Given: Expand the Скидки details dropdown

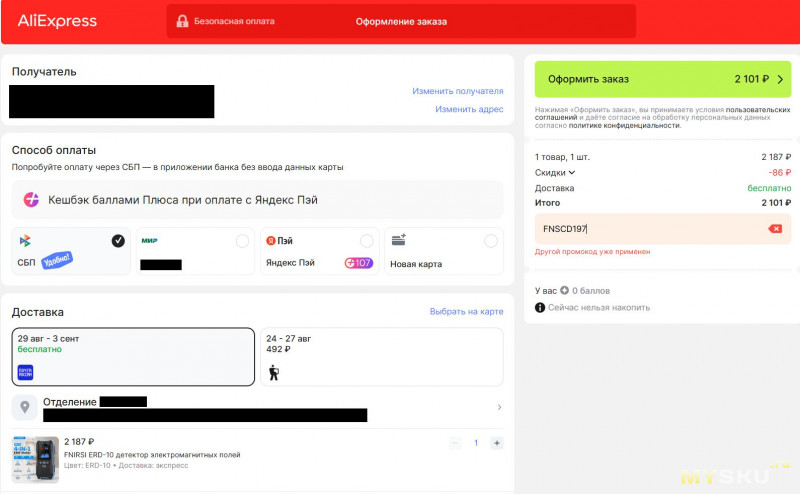Looking at the screenshot, I should pyautogui.click(x=555, y=172).
